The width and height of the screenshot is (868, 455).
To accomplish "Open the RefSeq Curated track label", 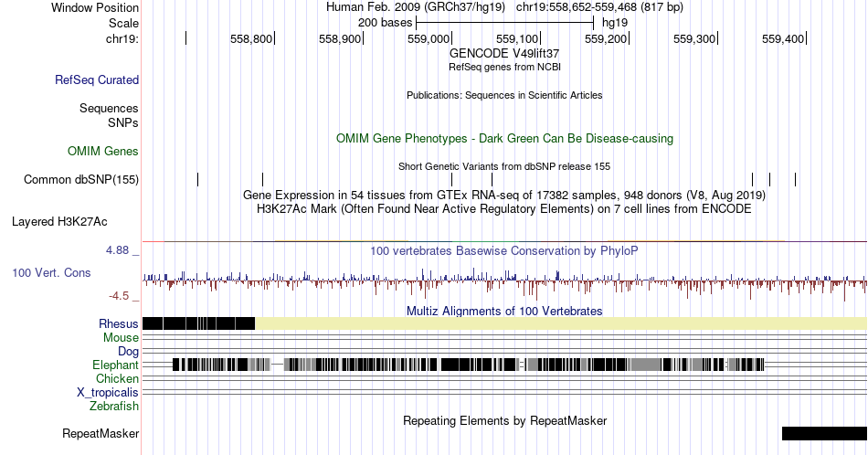I will click(97, 79).
